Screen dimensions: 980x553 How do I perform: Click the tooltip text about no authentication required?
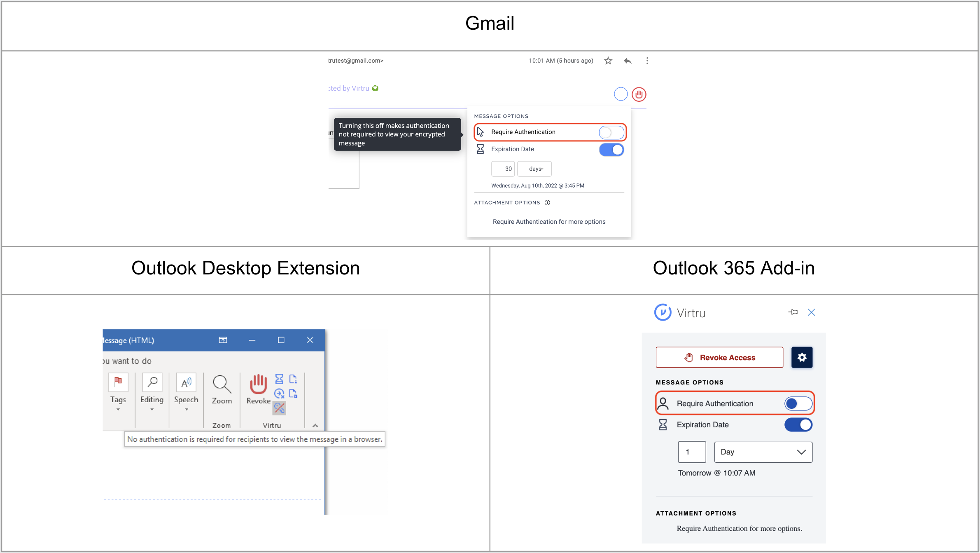(255, 439)
